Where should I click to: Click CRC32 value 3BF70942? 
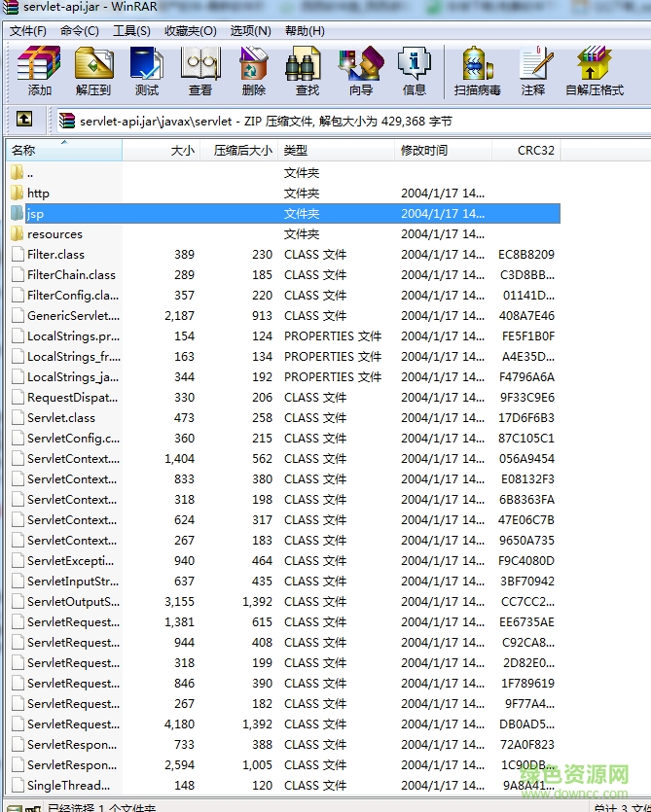click(527, 581)
